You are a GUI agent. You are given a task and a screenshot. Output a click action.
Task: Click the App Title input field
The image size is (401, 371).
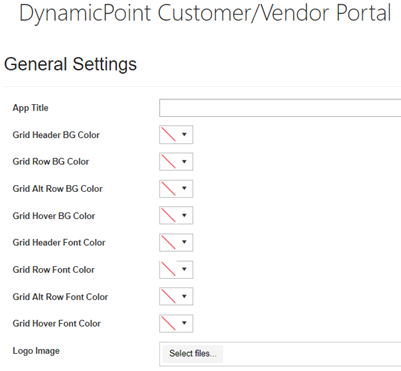[280, 108]
